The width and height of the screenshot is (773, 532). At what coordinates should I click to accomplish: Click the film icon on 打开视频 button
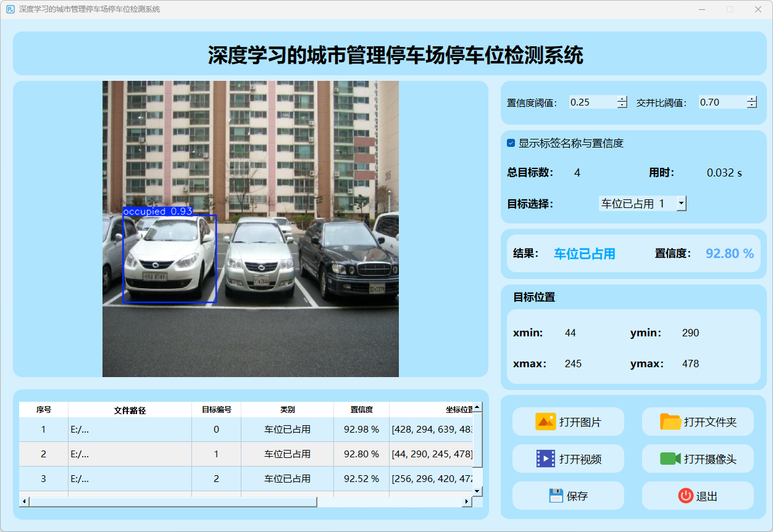point(546,459)
